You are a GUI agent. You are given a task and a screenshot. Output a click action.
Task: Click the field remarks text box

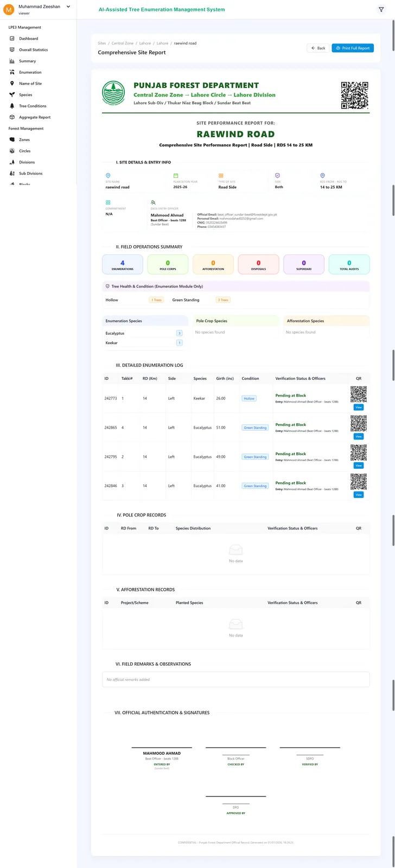pyautogui.click(x=235, y=680)
